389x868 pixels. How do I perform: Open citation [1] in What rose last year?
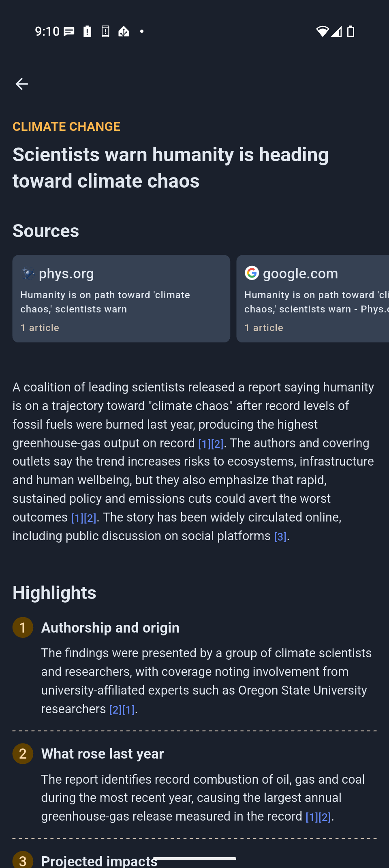pyautogui.click(x=312, y=817)
